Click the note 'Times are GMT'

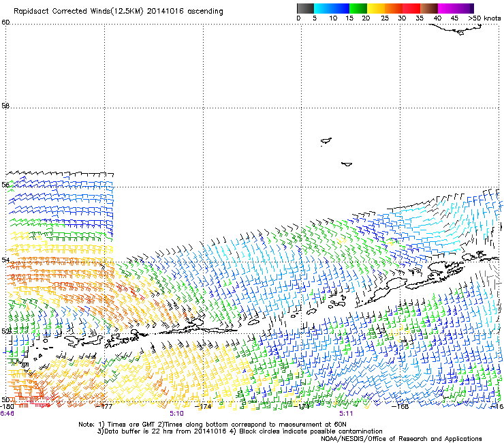pos(131,425)
